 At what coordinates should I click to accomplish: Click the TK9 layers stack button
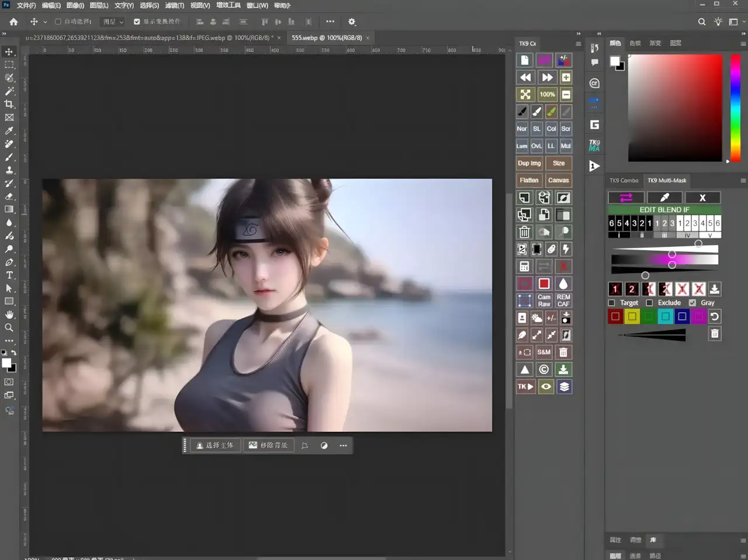pyautogui.click(x=564, y=386)
